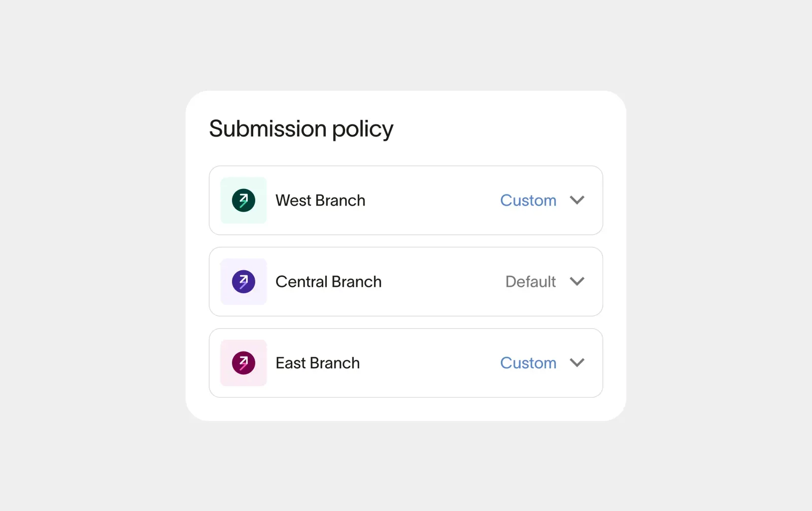Expand the West Branch chevron
The width and height of the screenshot is (812, 511).
pos(577,200)
